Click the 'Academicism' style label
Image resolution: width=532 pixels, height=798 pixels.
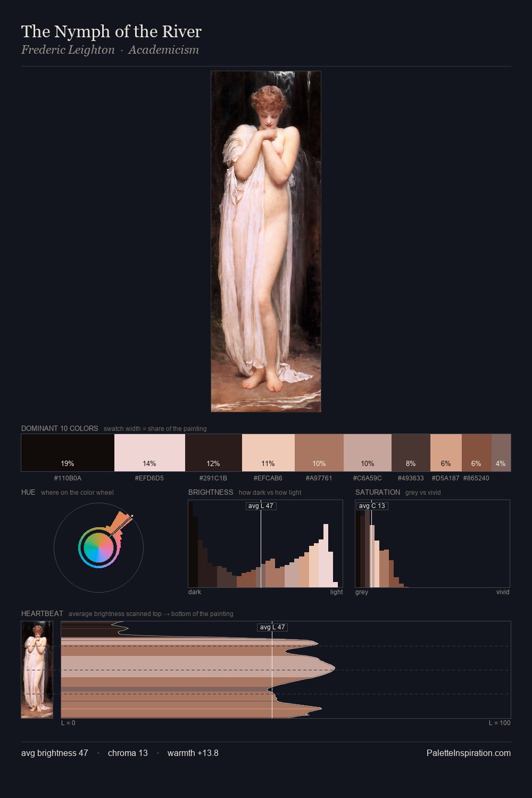(x=163, y=50)
